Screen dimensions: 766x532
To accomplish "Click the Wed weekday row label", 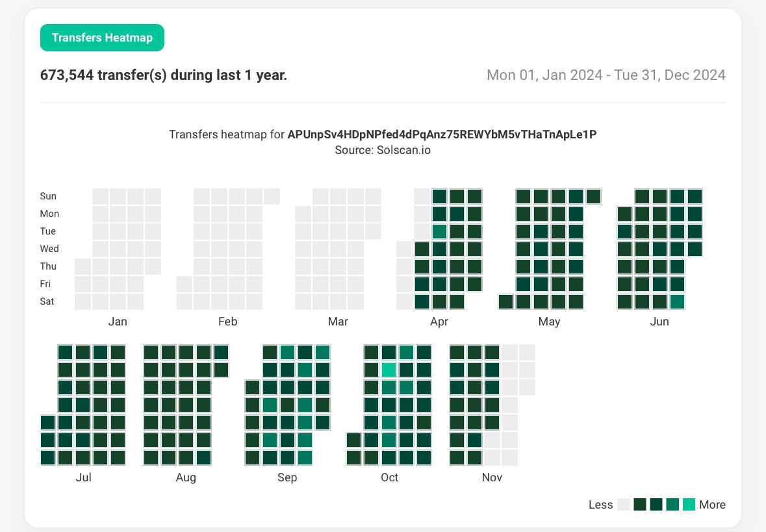I will point(49,249).
